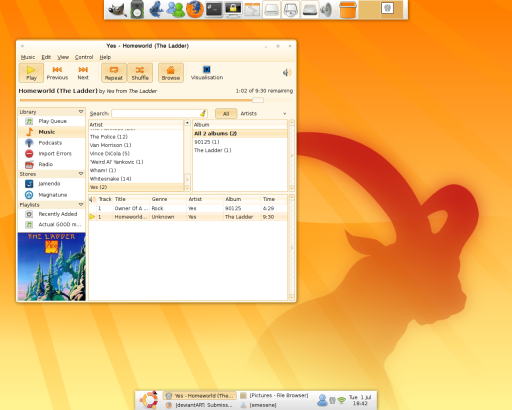Select Music in the Library sidebar
Screen dimensions: 512x410
point(52,132)
